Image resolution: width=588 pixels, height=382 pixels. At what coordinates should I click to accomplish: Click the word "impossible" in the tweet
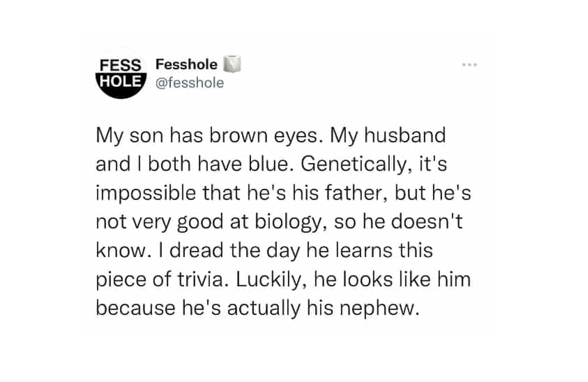point(146,193)
